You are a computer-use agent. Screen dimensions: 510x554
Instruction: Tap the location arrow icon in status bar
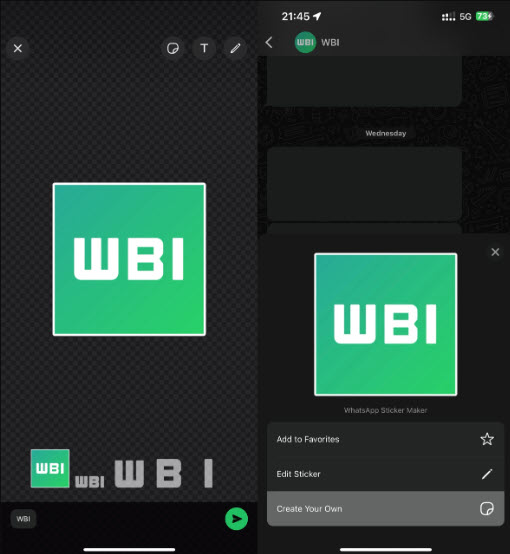pyautogui.click(x=317, y=16)
